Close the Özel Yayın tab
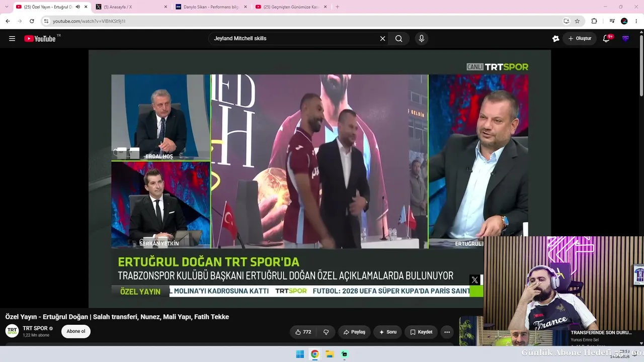 tap(86, 7)
